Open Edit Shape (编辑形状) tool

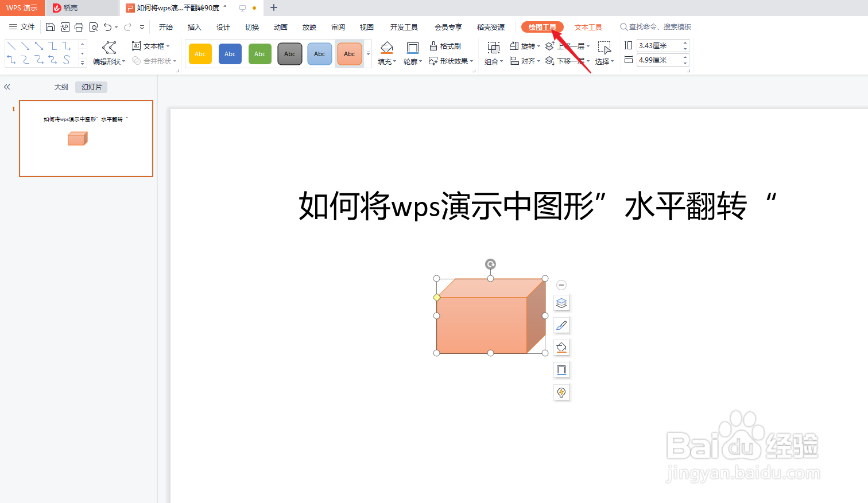coord(109,53)
